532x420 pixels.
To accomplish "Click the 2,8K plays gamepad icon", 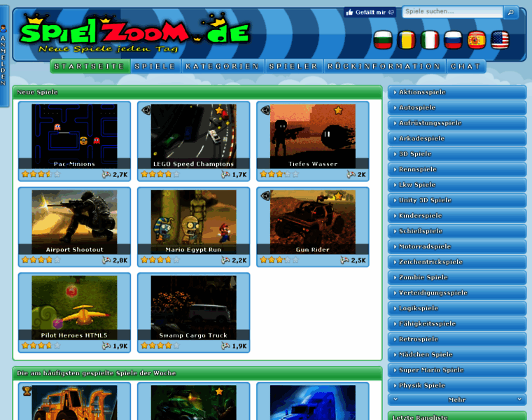I will 106,260.
